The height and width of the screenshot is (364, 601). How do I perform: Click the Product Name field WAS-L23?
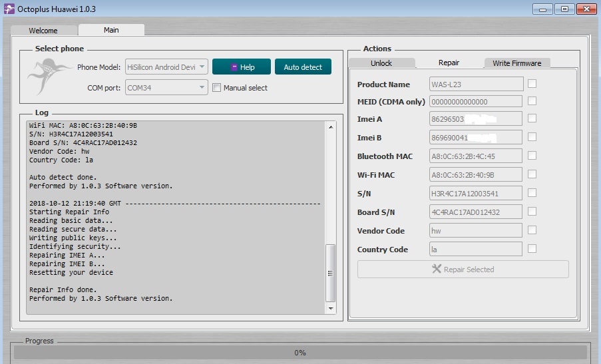point(476,85)
